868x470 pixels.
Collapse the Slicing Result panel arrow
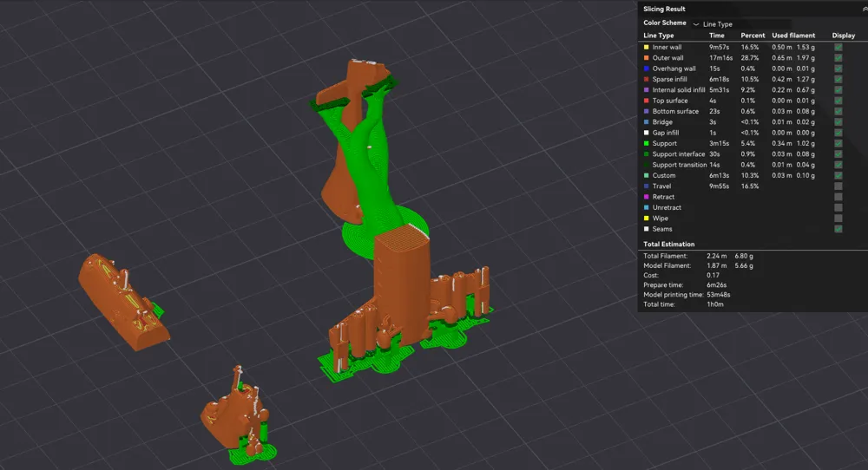865,9
